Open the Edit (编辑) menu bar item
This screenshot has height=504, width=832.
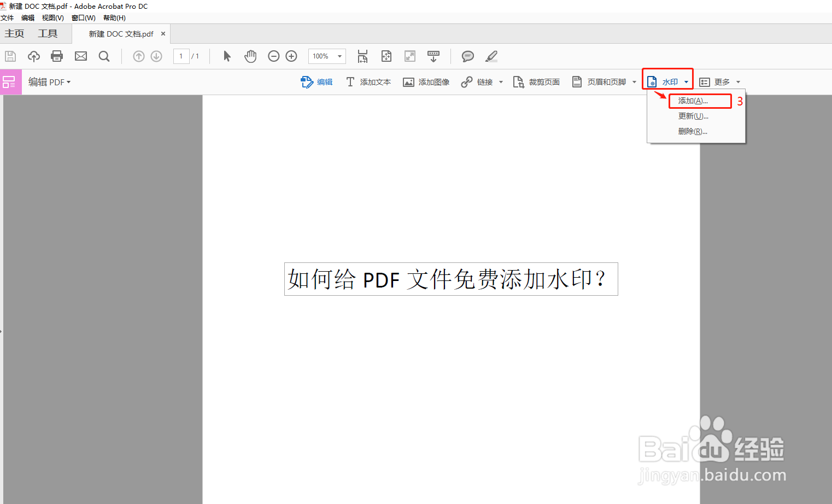(28, 18)
